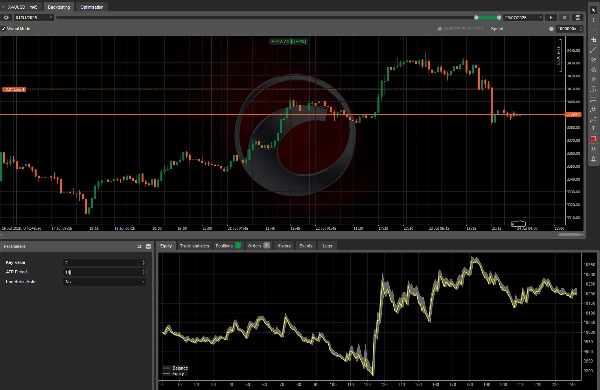Click the Key Value stepper arrows

point(143,263)
